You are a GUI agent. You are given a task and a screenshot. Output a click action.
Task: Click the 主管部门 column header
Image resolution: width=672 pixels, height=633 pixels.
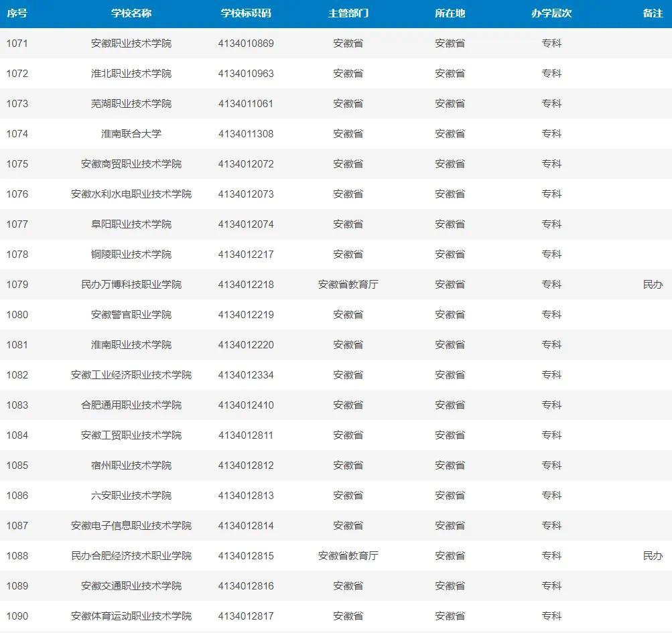tap(348, 13)
